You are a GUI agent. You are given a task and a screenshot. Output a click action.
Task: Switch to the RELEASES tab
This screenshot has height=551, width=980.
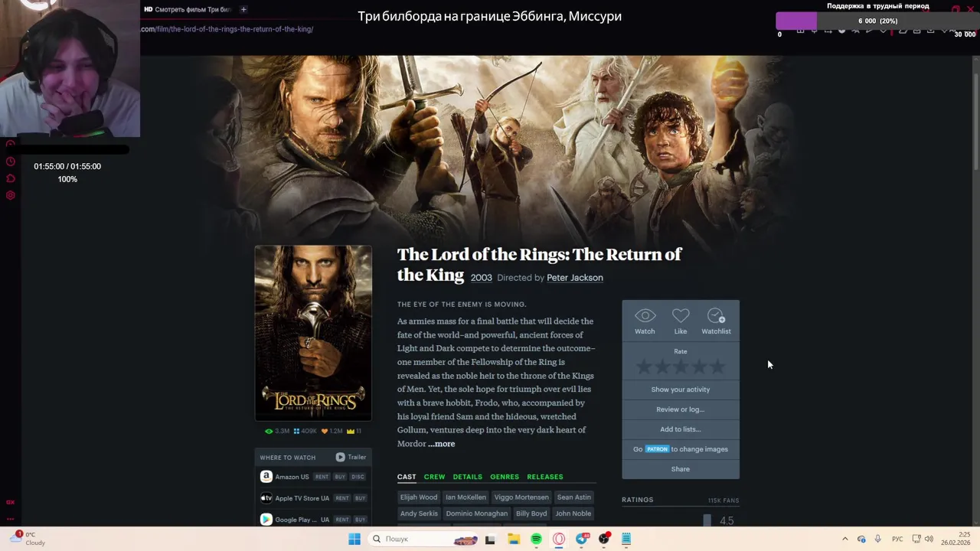point(545,477)
